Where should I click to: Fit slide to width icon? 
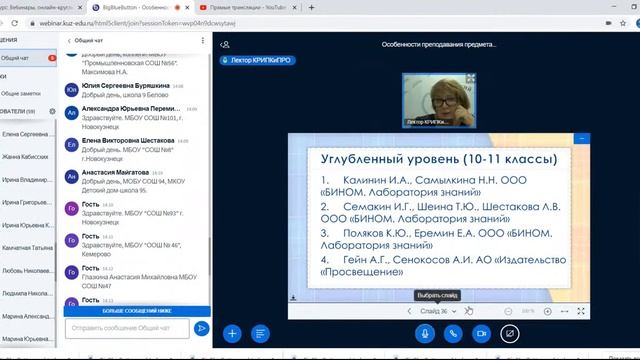pyautogui.click(x=564, y=311)
